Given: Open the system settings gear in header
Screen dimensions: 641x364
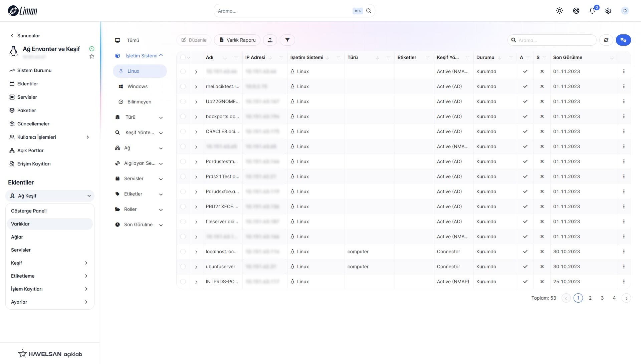Looking at the screenshot, I should point(608,11).
